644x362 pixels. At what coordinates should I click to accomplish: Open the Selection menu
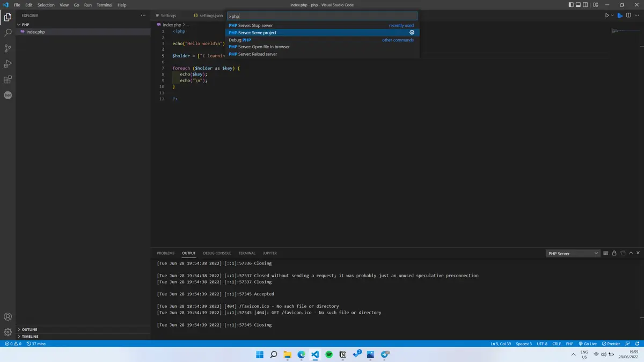coord(46,5)
